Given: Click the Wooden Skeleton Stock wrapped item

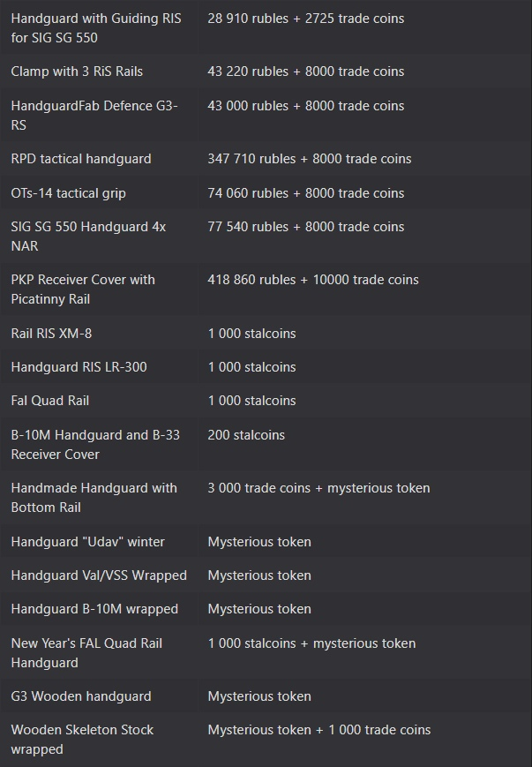Looking at the screenshot, I should (82, 739).
